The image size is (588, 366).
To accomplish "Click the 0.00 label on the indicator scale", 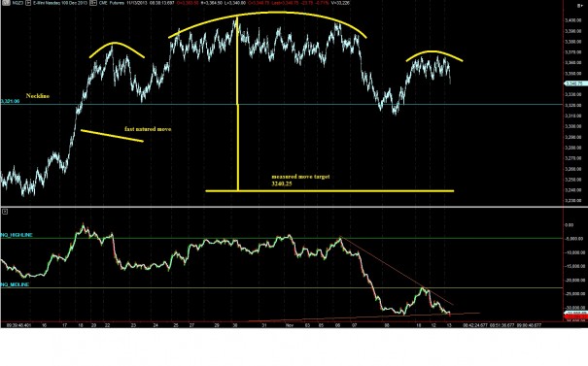I will click(x=569, y=225).
